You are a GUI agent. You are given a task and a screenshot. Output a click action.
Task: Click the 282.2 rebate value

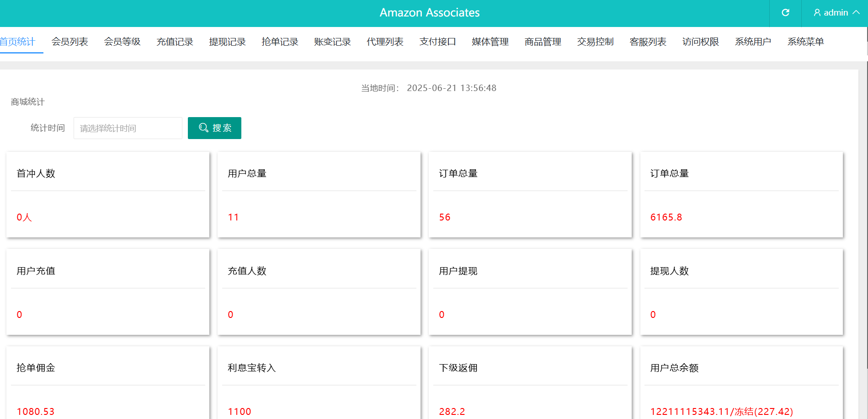click(x=452, y=412)
